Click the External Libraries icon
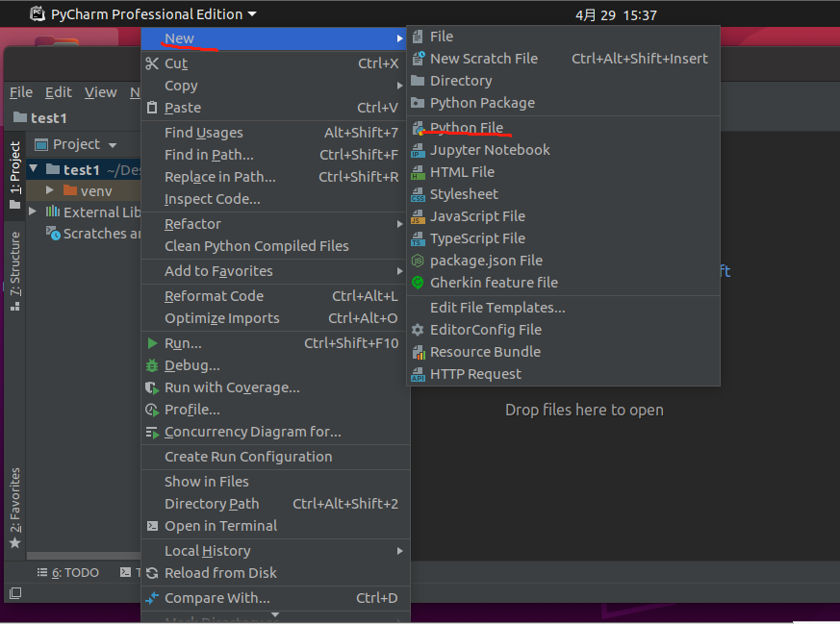The height and width of the screenshot is (624, 840). click(53, 212)
